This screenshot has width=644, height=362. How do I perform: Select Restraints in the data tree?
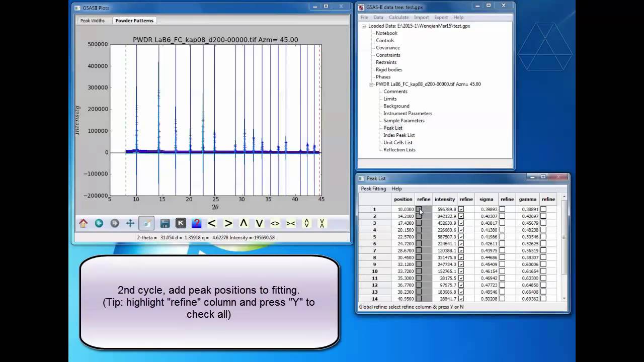tap(386, 62)
